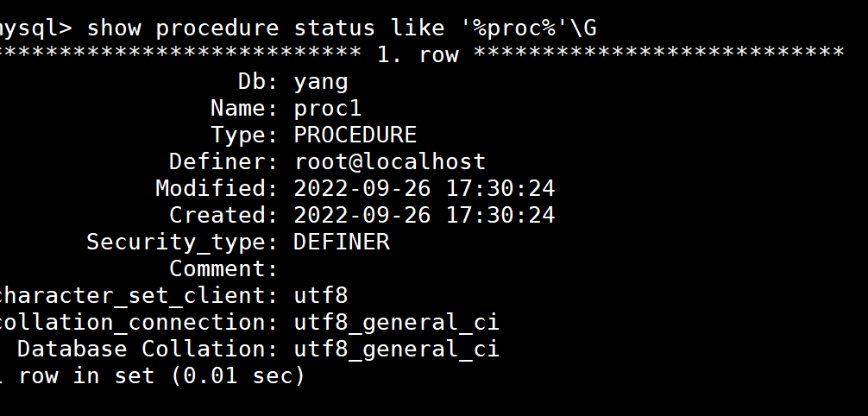Viewport: 868px width, 416px height.
Task: Click the Definer value root@localhost
Action: coord(390,161)
